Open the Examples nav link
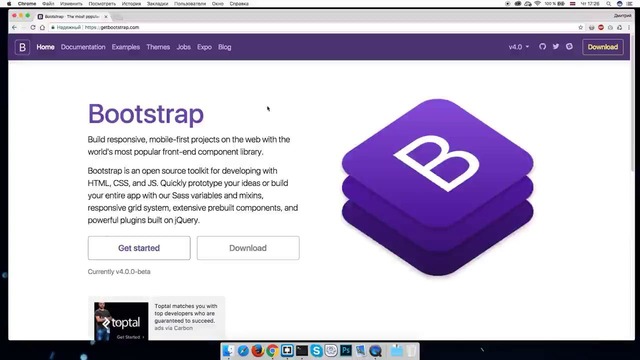The image size is (640, 360). click(126, 47)
